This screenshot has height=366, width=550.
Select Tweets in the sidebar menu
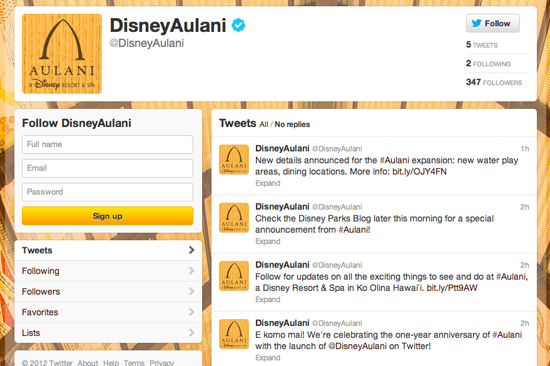(108, 250)
